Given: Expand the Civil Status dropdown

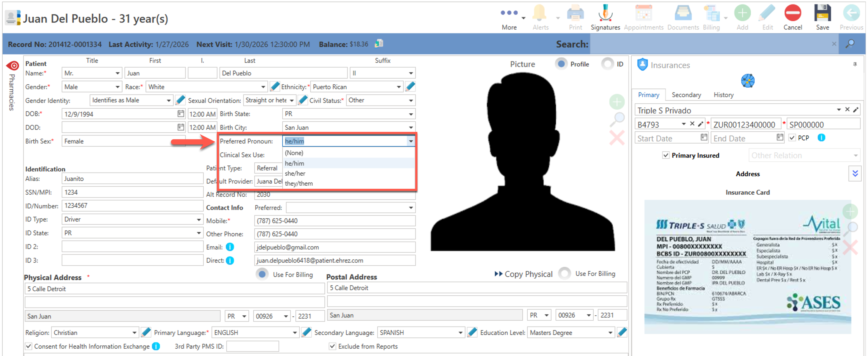Looking at the screenshot, I should point(411,100).
